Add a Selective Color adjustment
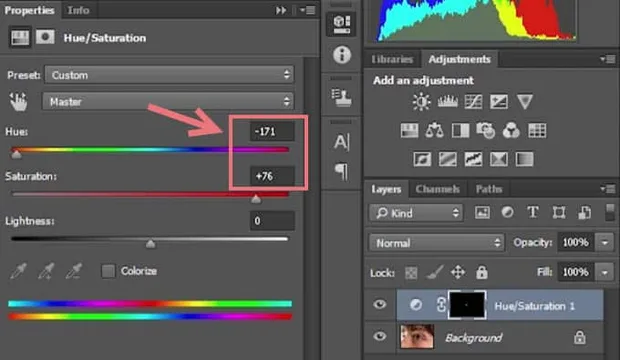This screenshot has width=620, height=360. [499, 159]
